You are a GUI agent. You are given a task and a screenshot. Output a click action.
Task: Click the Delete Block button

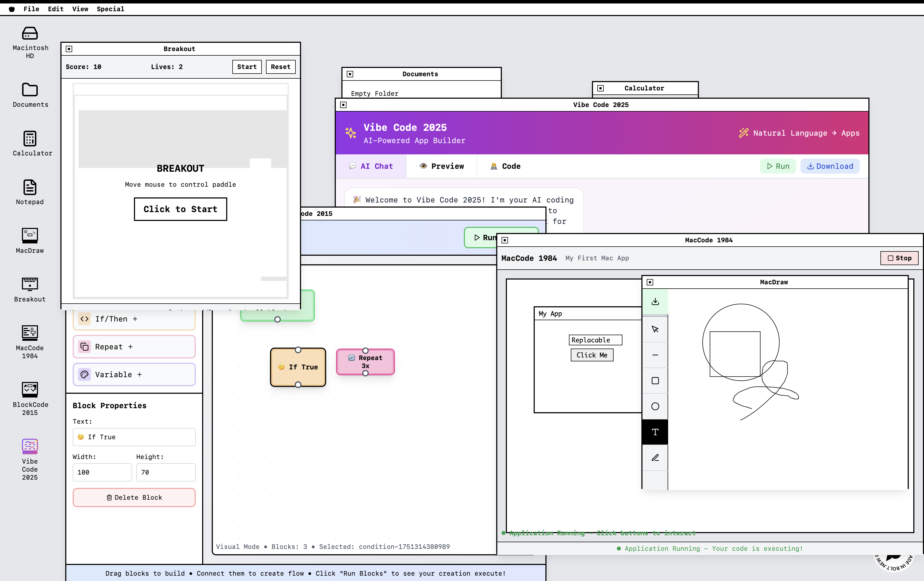pyautogui.click(x=134, y=497)
